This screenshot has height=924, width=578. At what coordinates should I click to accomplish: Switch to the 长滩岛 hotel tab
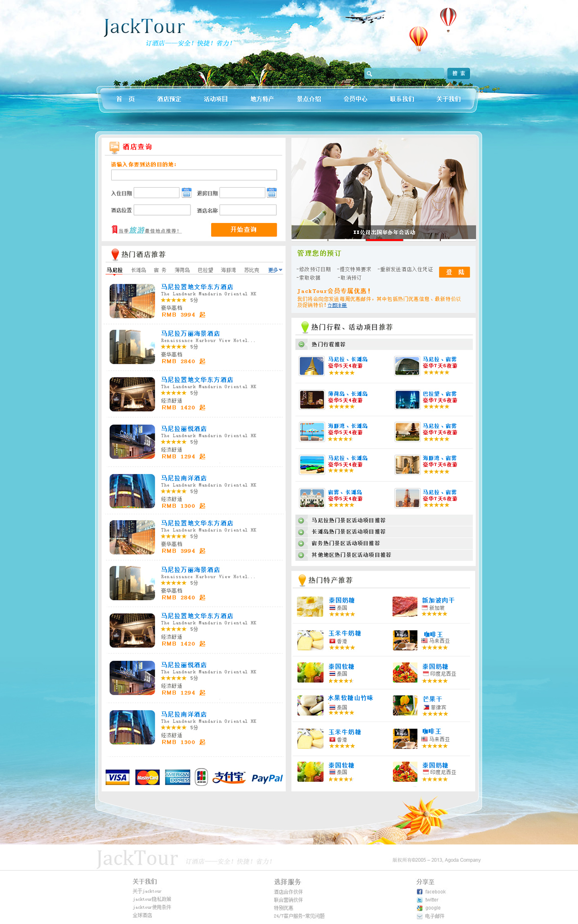click(139, 270)
